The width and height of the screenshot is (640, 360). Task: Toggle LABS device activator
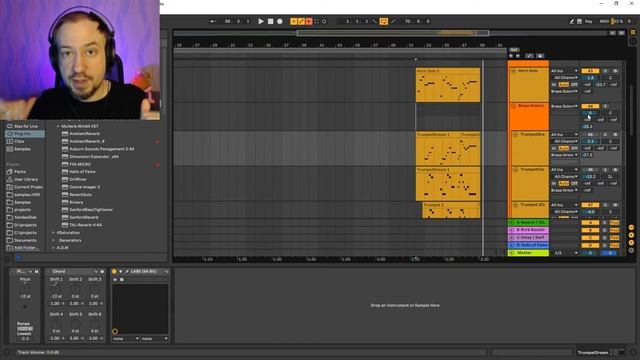(114, 271)
